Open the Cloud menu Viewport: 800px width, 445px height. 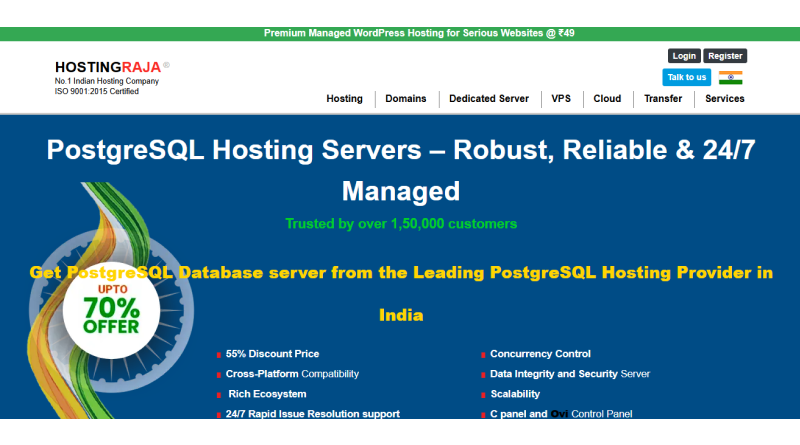coord(607,98)
